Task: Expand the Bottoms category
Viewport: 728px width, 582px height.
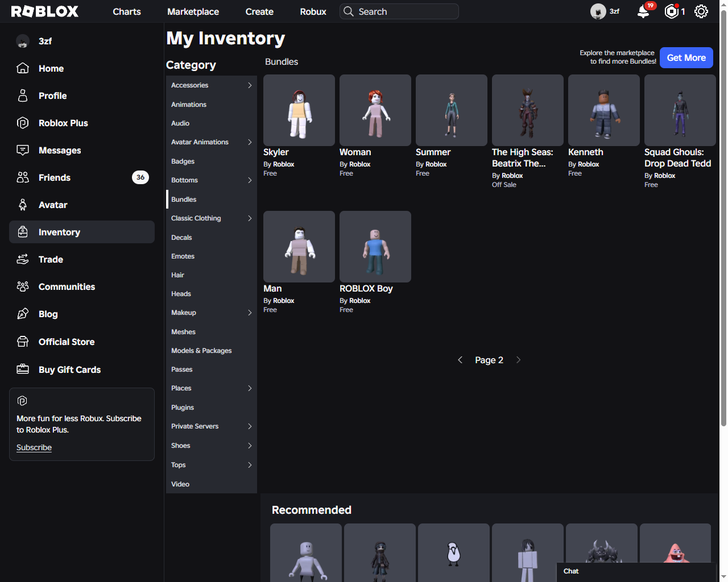Action: (250, 180)
